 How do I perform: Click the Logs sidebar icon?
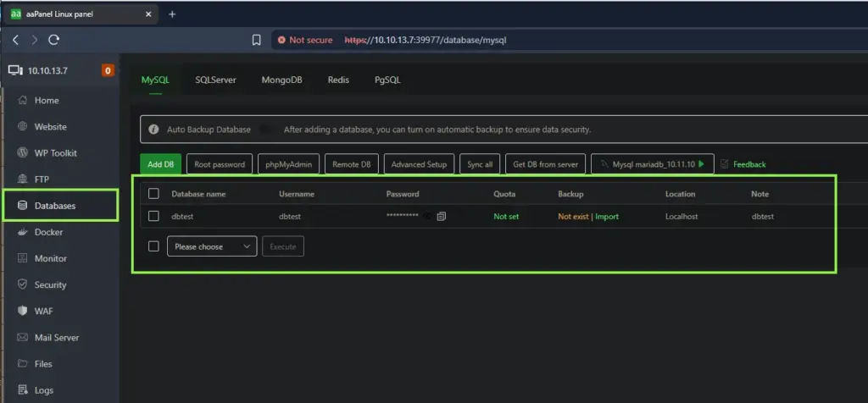pos(23,389)
